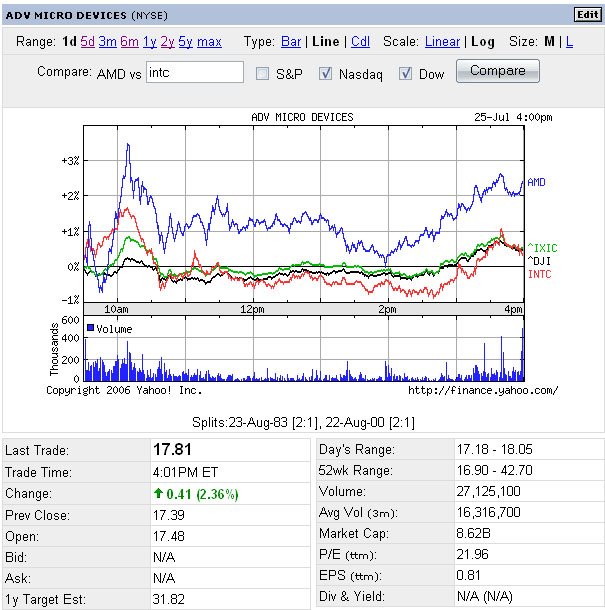The image size is (605, 610).
Task: Select the 6m range link
Action: coord(129,42)
